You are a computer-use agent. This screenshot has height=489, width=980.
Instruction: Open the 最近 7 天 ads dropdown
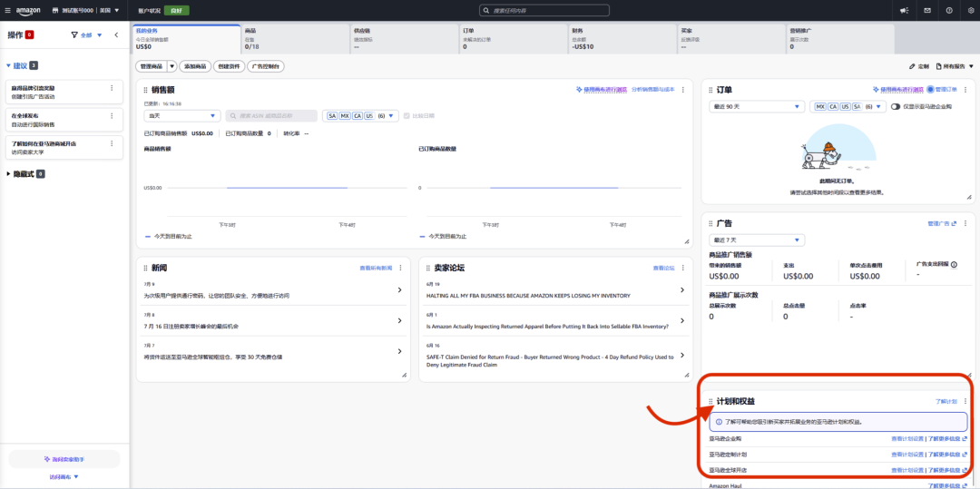(x=757, y=240)
